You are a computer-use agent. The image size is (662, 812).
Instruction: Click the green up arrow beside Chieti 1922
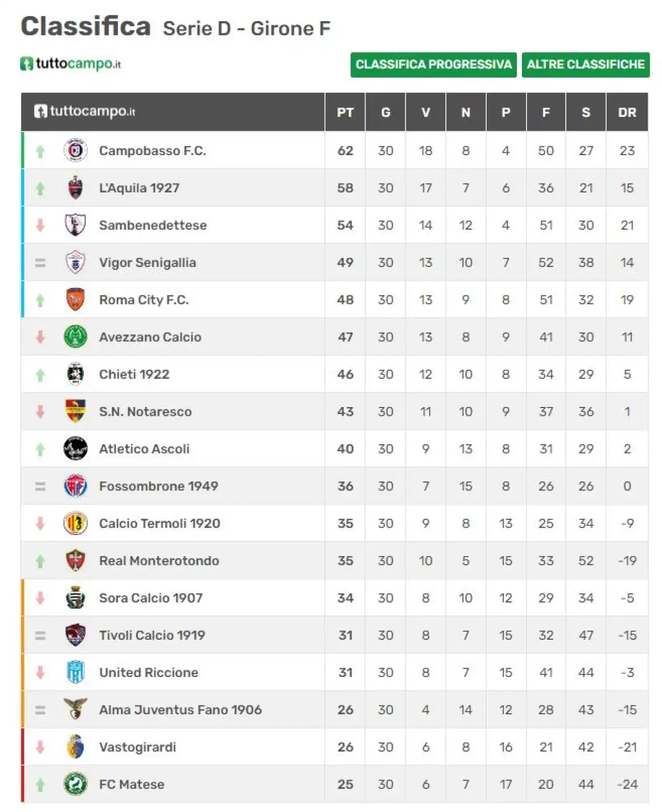[40, 374]
